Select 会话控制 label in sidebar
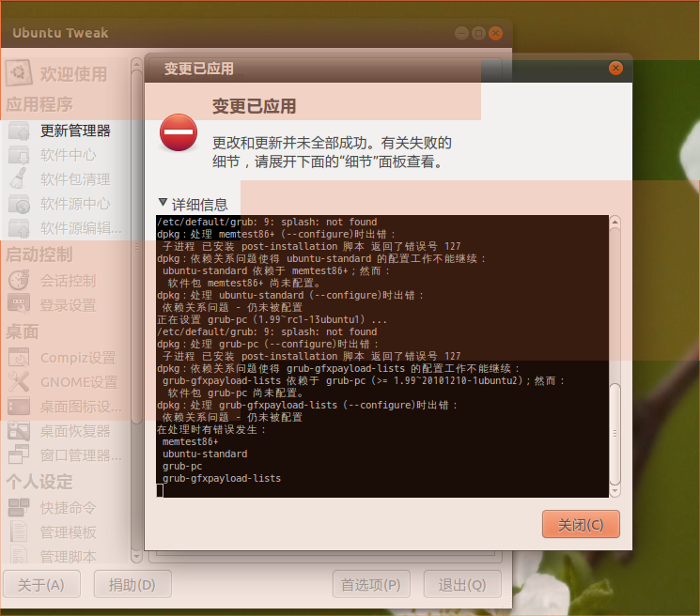Viewport: 700px width, 616px height. (x=69, y=281)
